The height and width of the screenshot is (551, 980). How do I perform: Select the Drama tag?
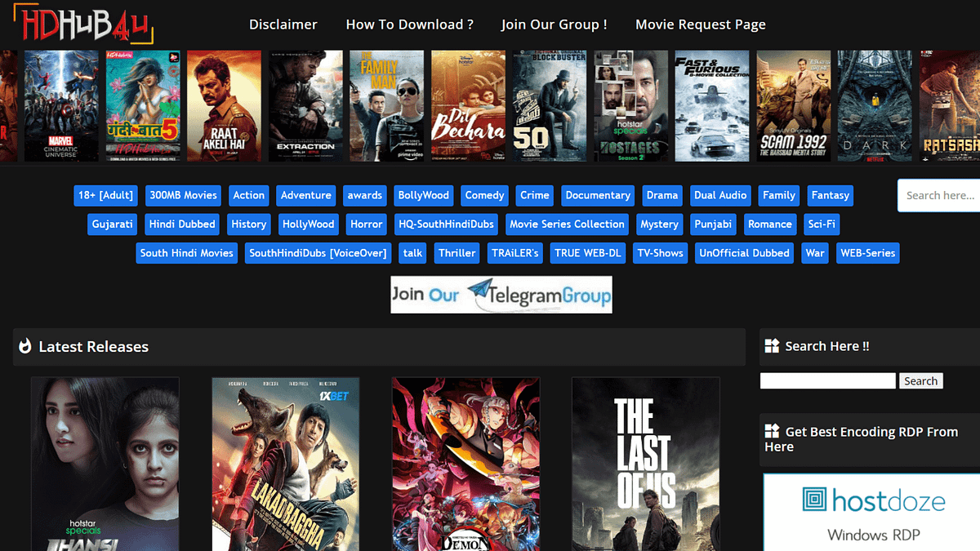point(662,196)
